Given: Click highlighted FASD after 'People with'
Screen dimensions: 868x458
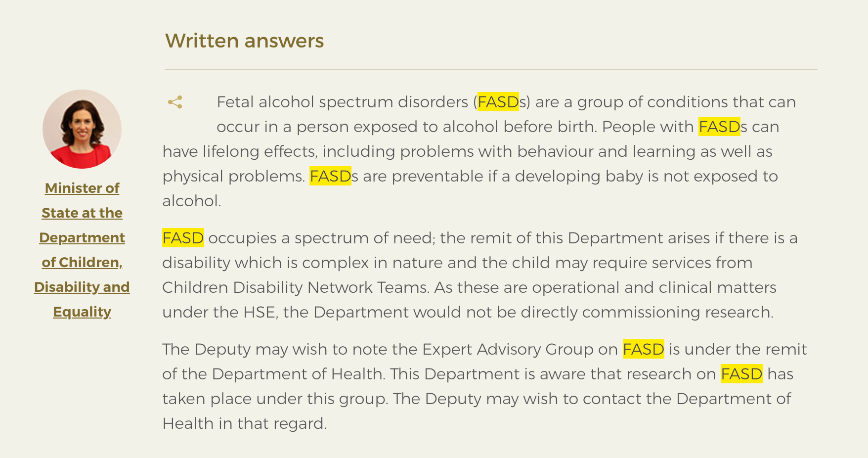Looking at the screenshot, I should (719, 127).
